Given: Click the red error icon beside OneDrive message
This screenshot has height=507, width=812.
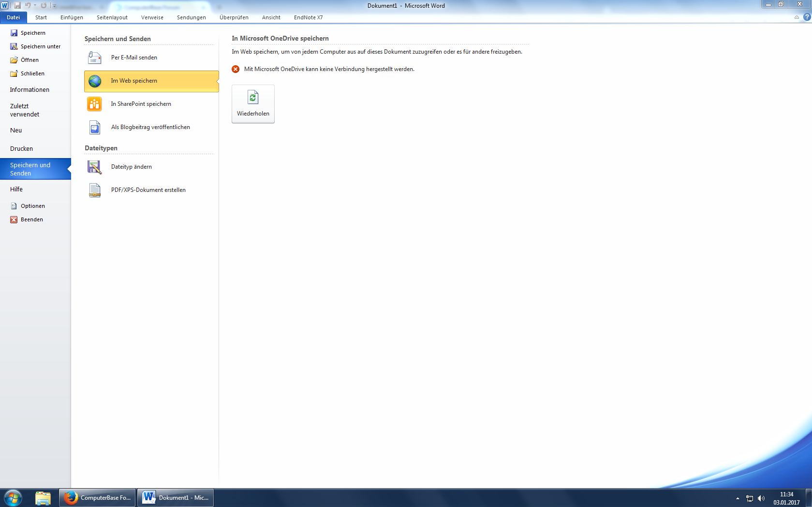Looking at the screenshot, I should click(x=236, y=69).
